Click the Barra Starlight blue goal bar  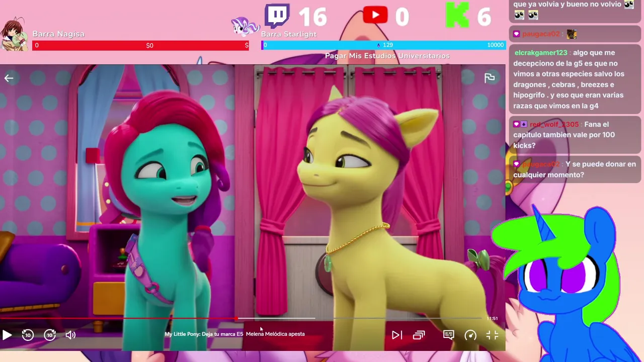pyautogui.click(x=383, y=45)
